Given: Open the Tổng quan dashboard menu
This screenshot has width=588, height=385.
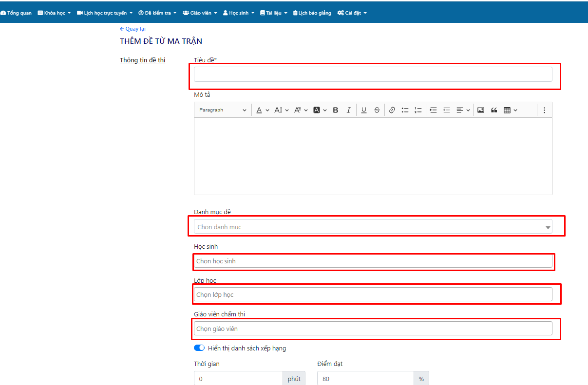Looking at the screenshot, I should 16,13.
